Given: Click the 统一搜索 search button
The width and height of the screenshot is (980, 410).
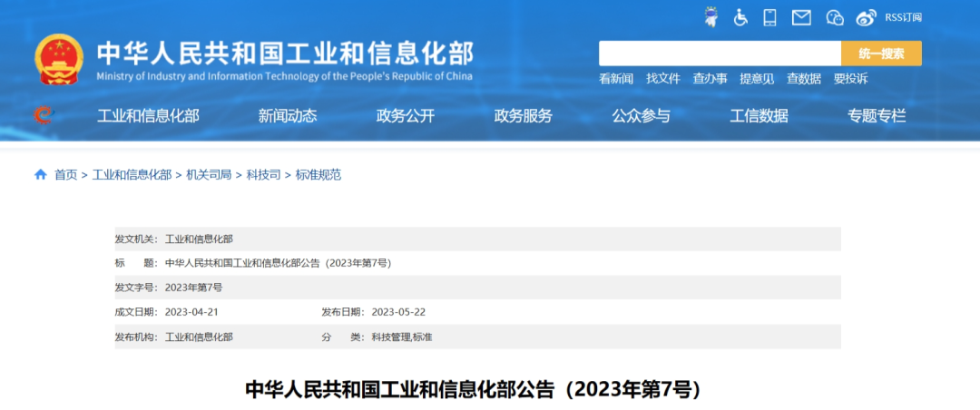Looking at the screenshot, I should pyautogui.click(x=881, y=54).
